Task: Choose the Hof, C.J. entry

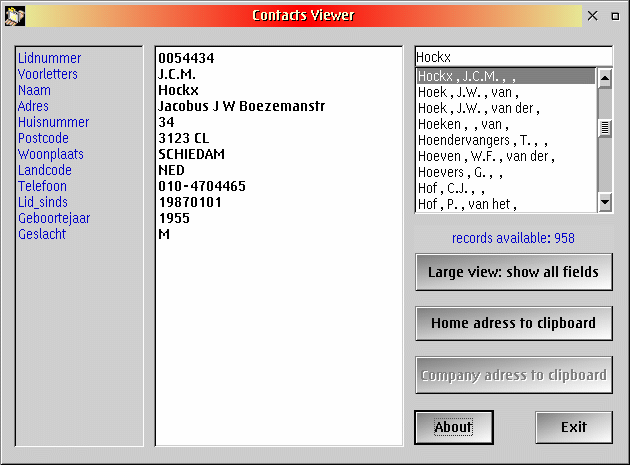Action: 505,188
